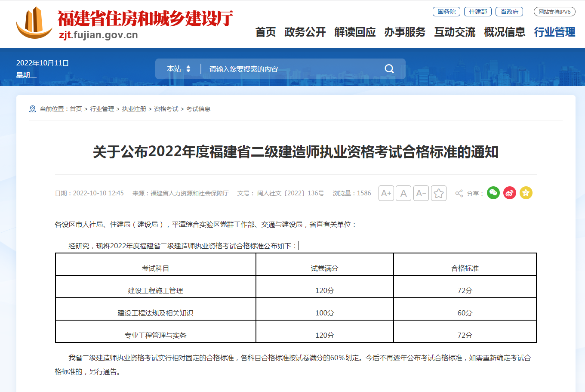Reset font size with A icon
The width and height of the screenshot is (585, 392).
[x=403, y=193]
